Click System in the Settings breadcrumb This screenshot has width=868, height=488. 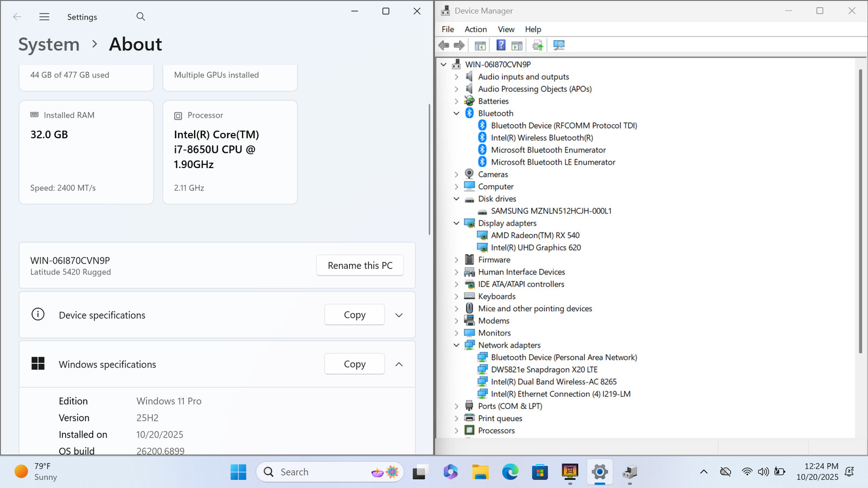49,44
